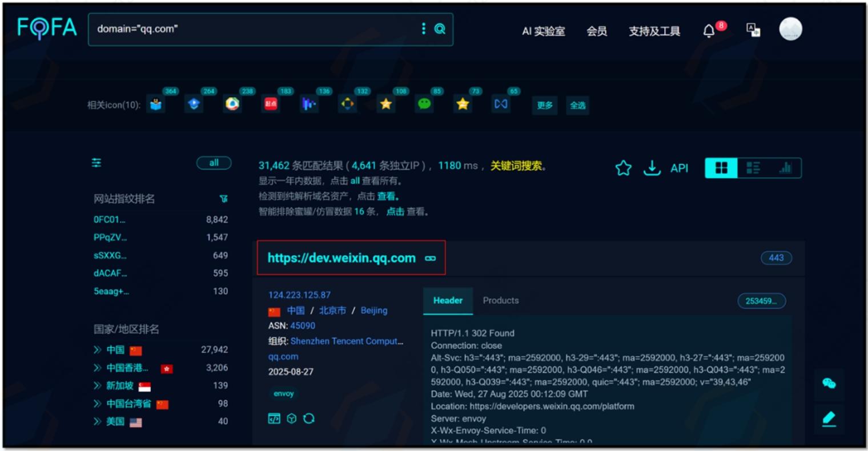Image resolution: width=868 pixels, height=451 pixels.
Task: Switch to statistics chart view
Action: (x=785, y=168)
